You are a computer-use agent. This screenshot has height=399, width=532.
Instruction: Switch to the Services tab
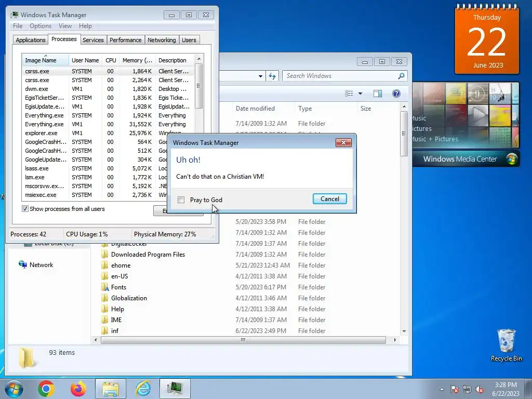tap(93, 39)
